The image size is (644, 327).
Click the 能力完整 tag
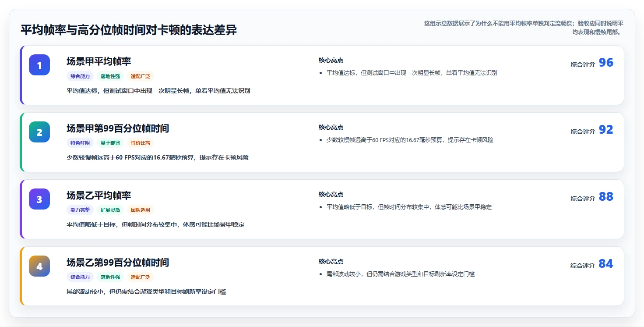[80, 210]
